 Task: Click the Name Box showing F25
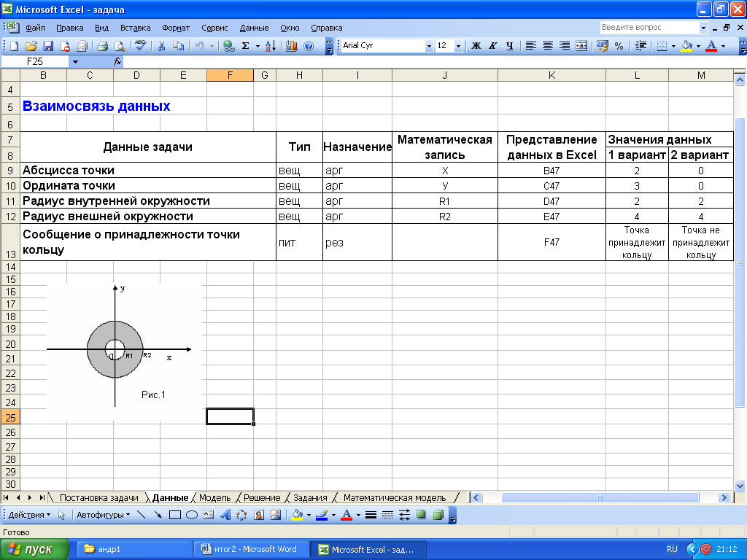[x=35, y=62]
